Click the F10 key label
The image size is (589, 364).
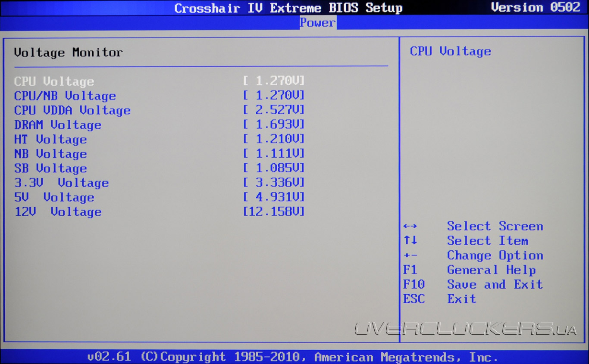tap(414, 284)
